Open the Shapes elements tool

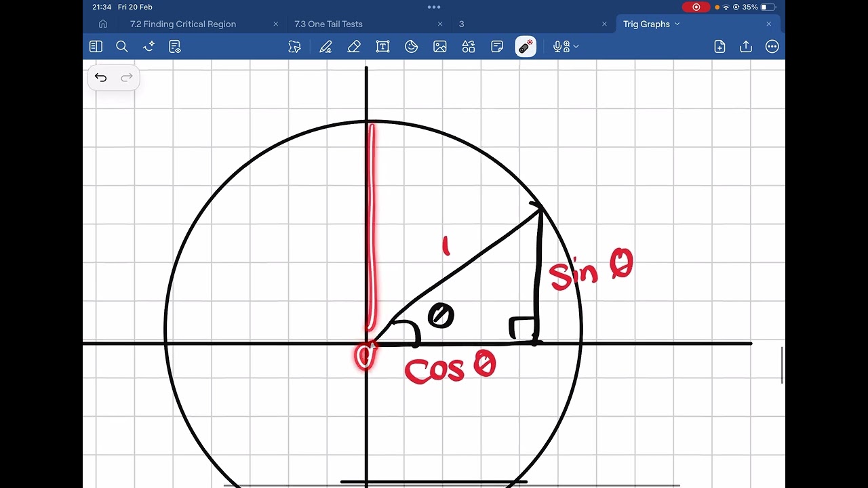(x=469, y=47)
